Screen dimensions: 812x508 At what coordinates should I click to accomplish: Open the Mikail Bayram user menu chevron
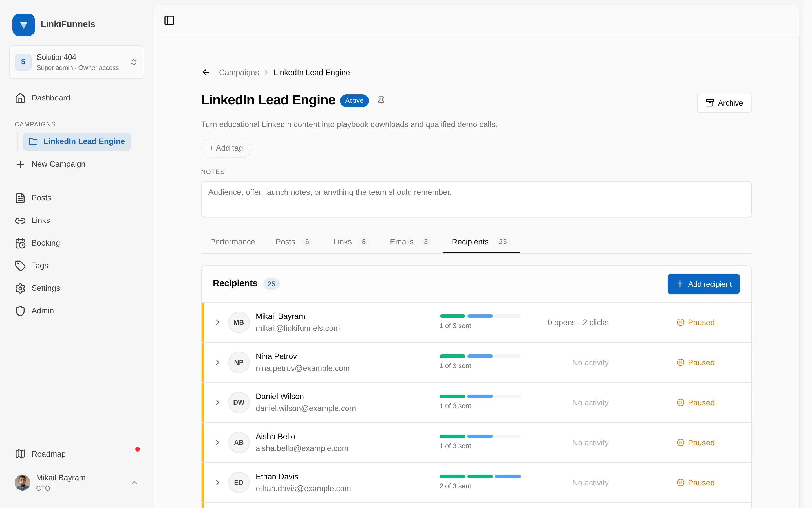pos(134,483)
